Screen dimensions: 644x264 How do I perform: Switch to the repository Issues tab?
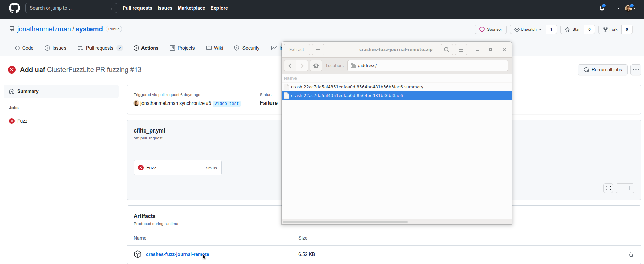point(55,48)
